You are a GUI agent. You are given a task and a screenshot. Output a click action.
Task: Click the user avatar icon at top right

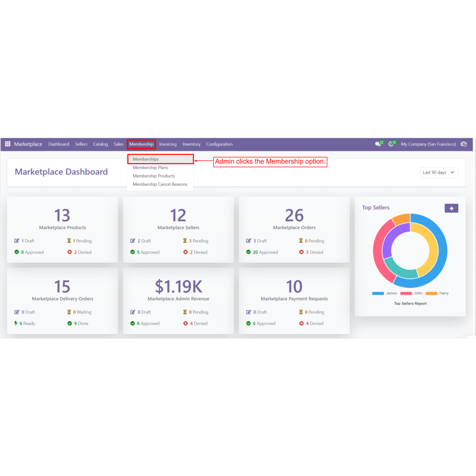pos(464,144)
